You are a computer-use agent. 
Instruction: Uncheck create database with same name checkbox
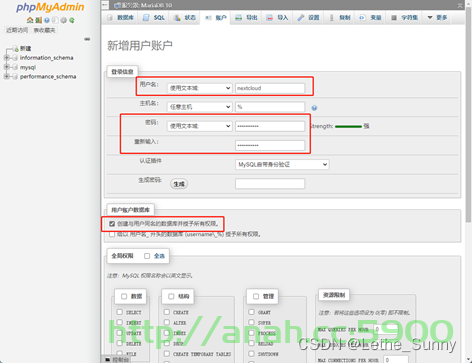[x=112, y=224]
